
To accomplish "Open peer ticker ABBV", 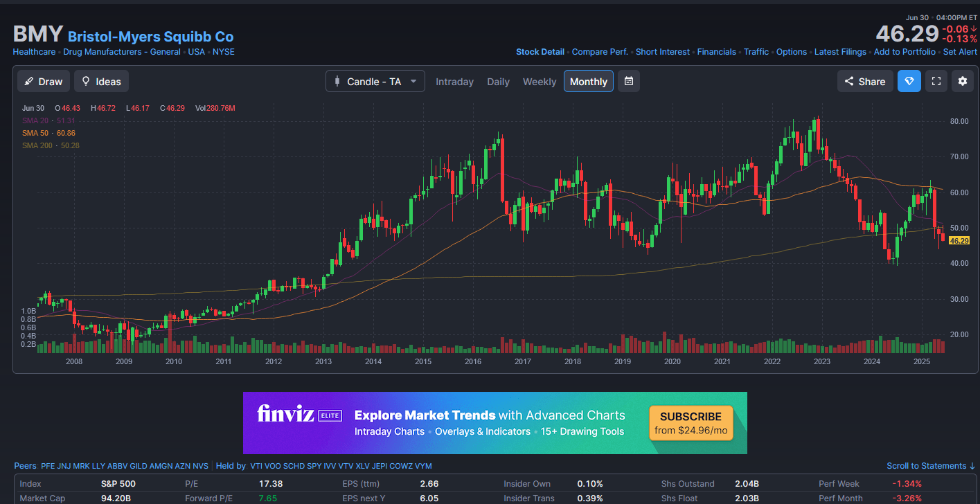I will point(118,466).
